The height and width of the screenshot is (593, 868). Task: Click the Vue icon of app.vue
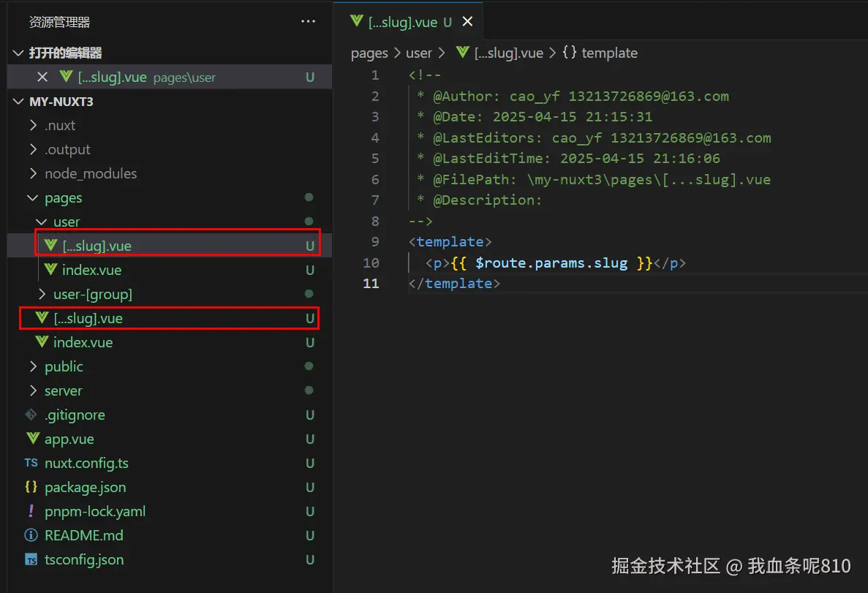[32, 439]
